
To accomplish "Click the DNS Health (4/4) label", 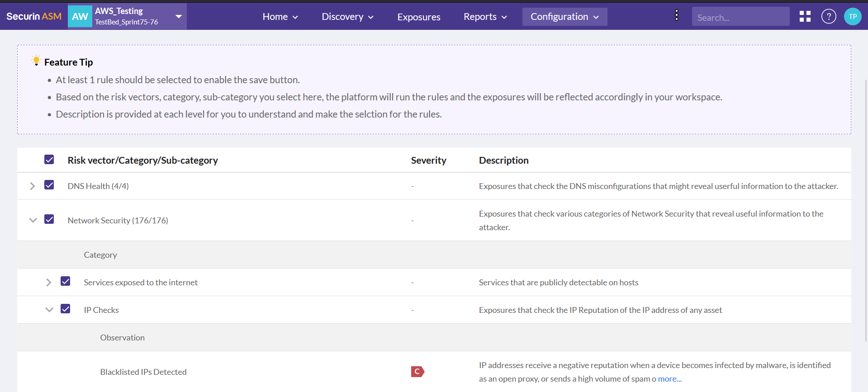I will point(98,186).
